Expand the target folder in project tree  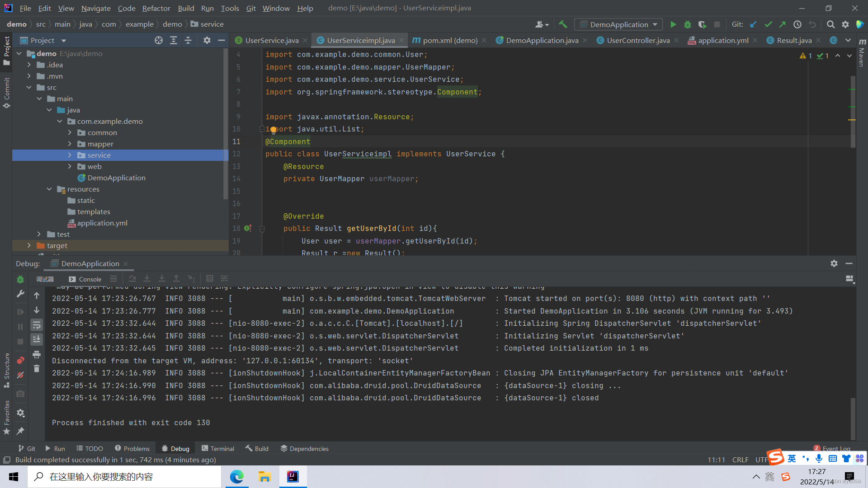29,245
